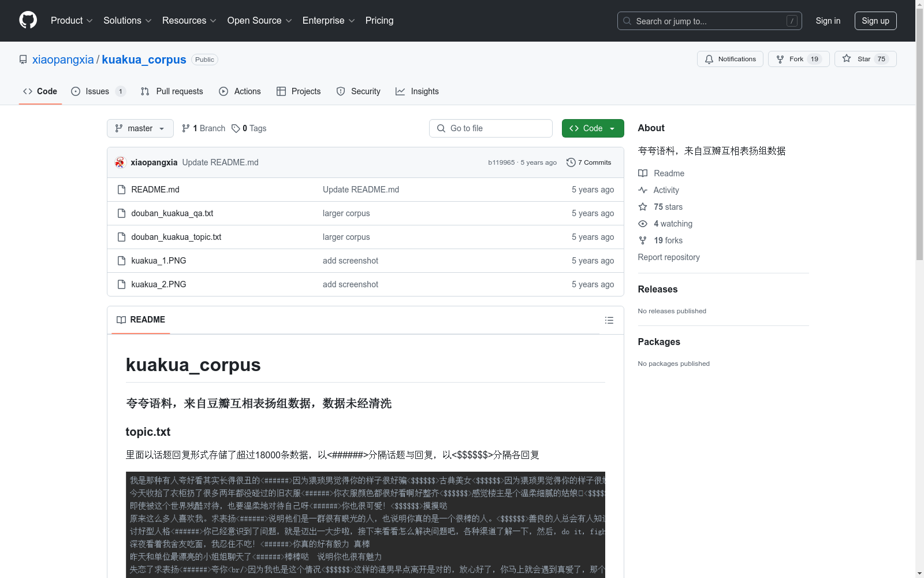
Task: Open Readme link in About
Action: tap(661, 173)
